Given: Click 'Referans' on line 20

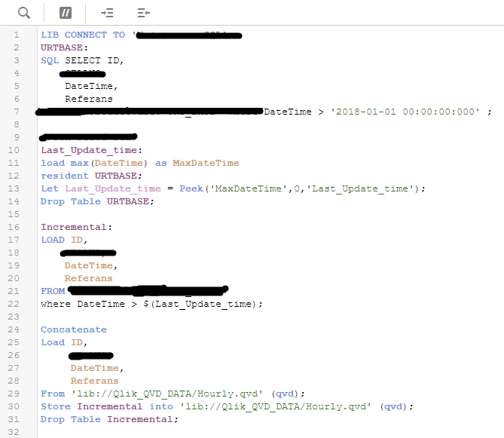Looking at the screenshot, I should click(x=88, y=278).
